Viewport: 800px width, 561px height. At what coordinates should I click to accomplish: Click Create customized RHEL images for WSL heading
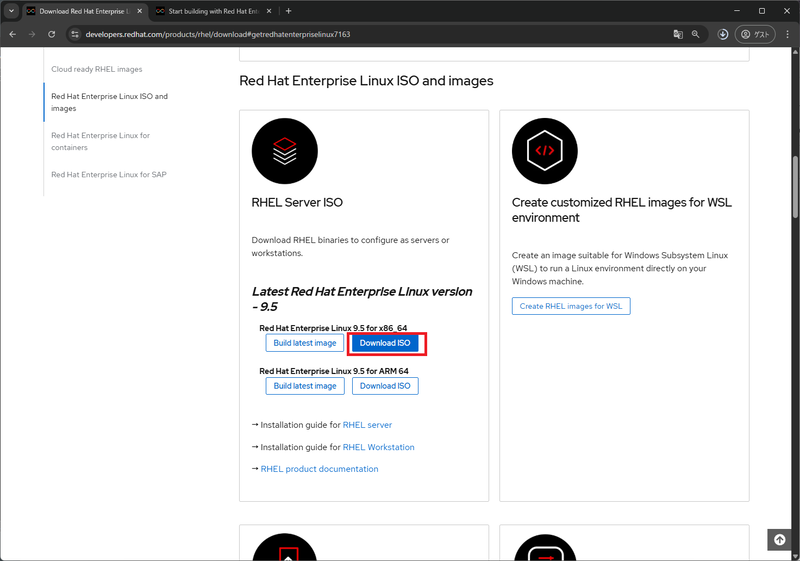point(621,210)
